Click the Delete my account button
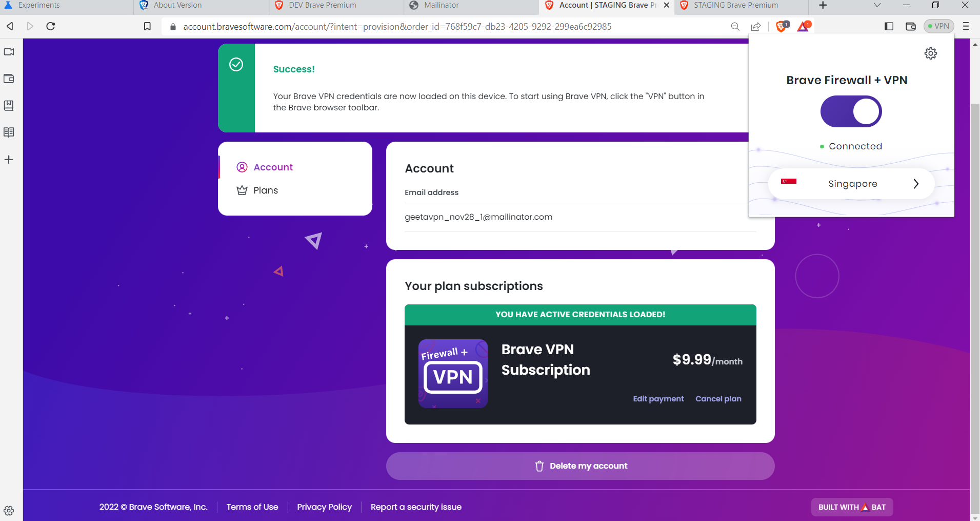 [580, 466]
